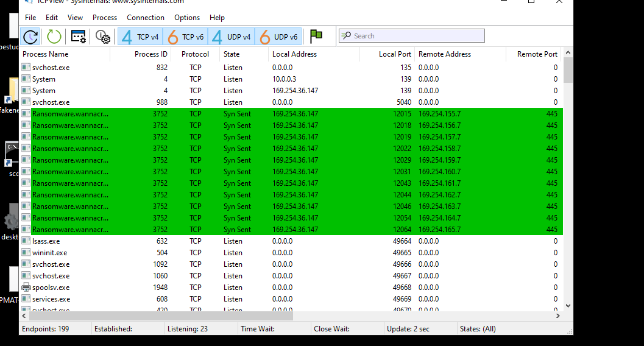Toggle the UDP v4 filter

pos(232,37)
